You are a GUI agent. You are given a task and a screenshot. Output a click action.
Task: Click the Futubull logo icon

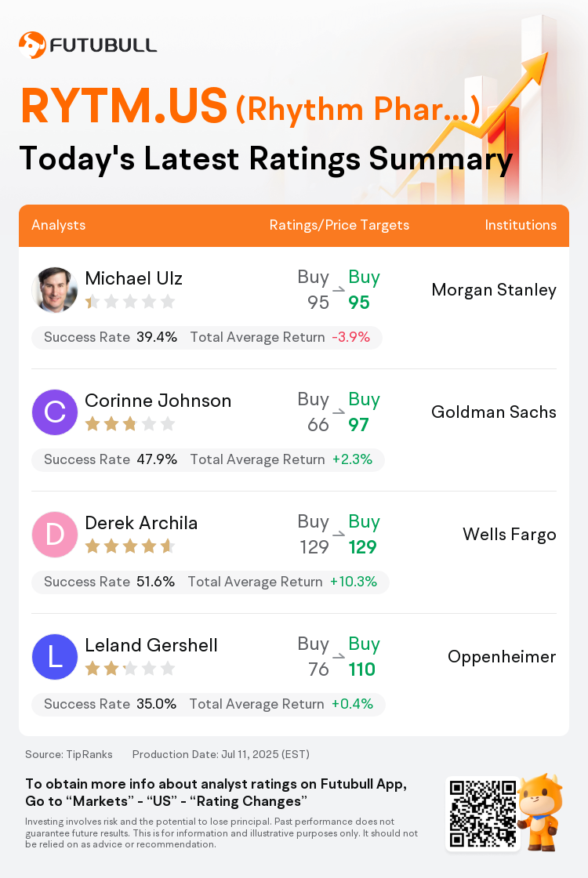pyautogui.click(x=32, y=45)
